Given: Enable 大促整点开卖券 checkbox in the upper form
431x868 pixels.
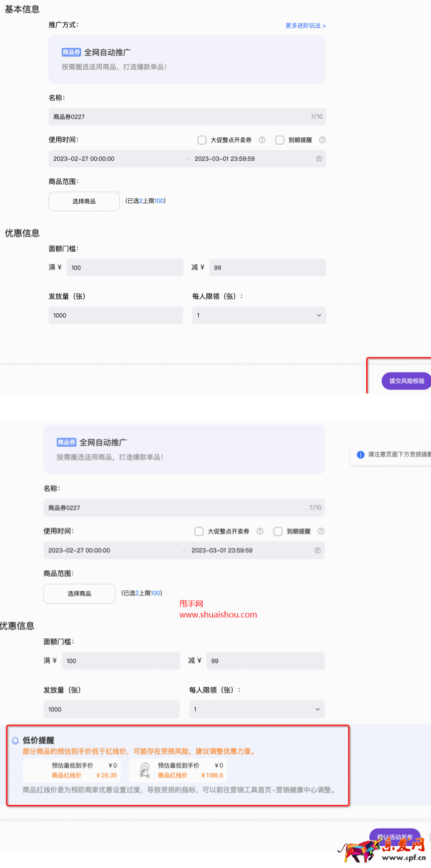Looking at the screenshot, I should [x=202, y=140].
